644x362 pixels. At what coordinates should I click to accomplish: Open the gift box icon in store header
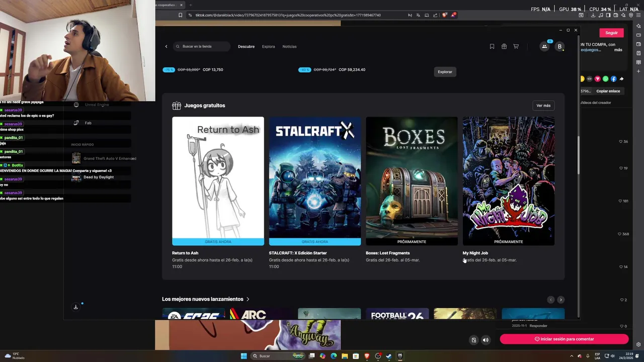(x=504, y=46)
